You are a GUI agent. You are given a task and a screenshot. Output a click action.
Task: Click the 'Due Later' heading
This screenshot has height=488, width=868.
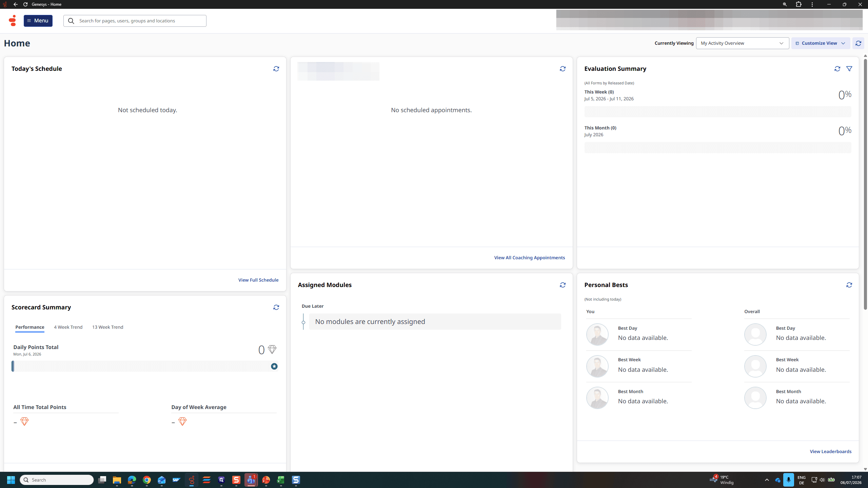click(313, 306)
